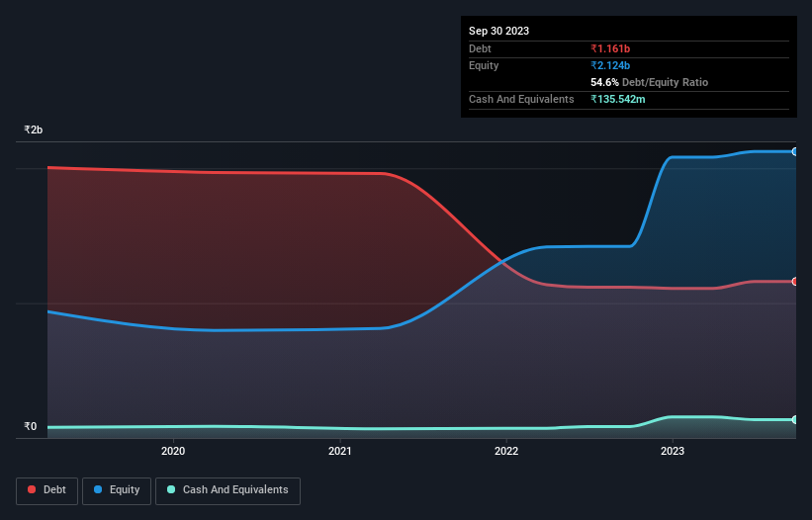Viewport: 812px width, 520px height.
Task: Toggle Cash And Equivalents legend button
Action: pos(227,490)
